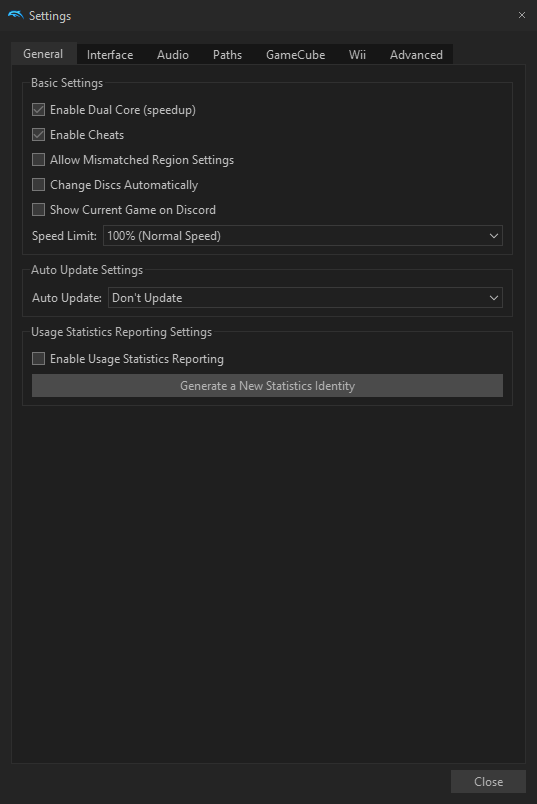This screenshot has width=537, height=804.
Task: Click the Dolphin logo icon in title bar
Action: 15,15
